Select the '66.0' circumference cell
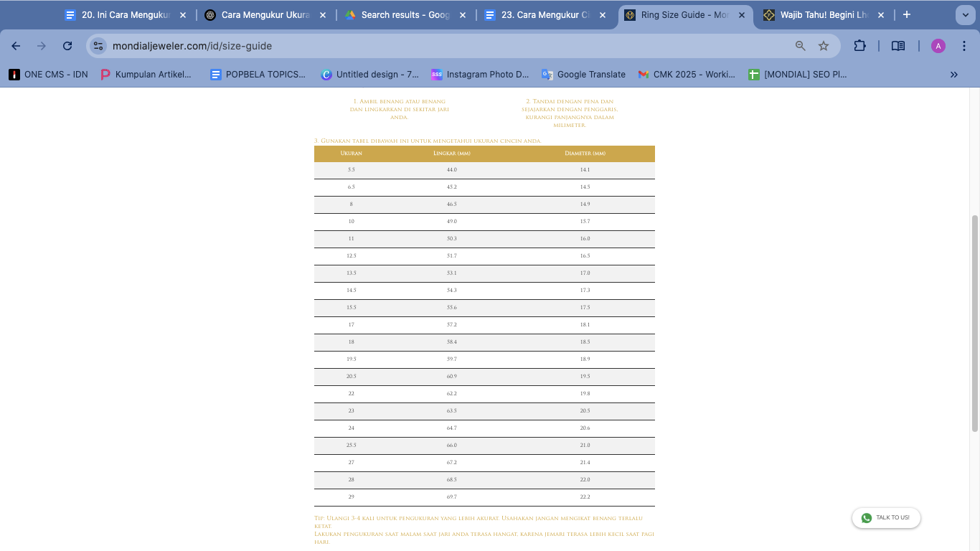980x551 pixels. pyautogui.click(x=452, y=446)
